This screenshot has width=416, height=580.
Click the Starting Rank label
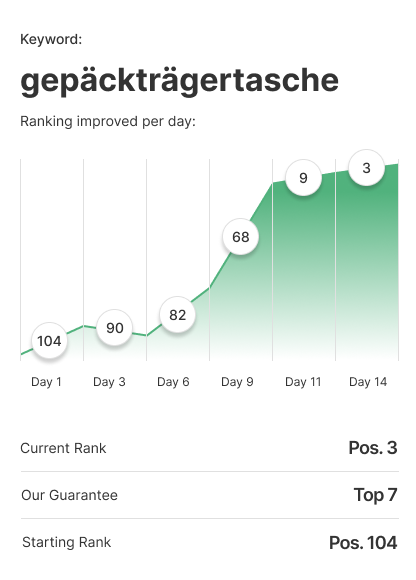click(67, 543)
